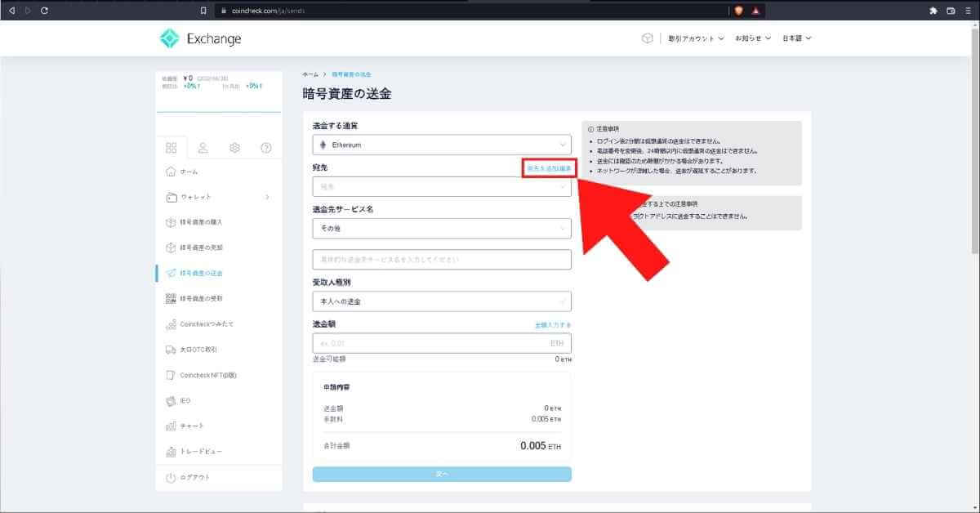Viewport: 980px width, 513px height.
Task: Open トレードビュー in the sidebar
Action: coord(218,451)
